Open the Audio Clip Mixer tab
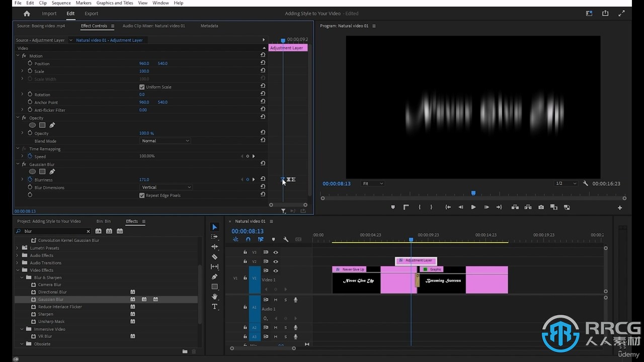The image size is (644, 362). 154,26
